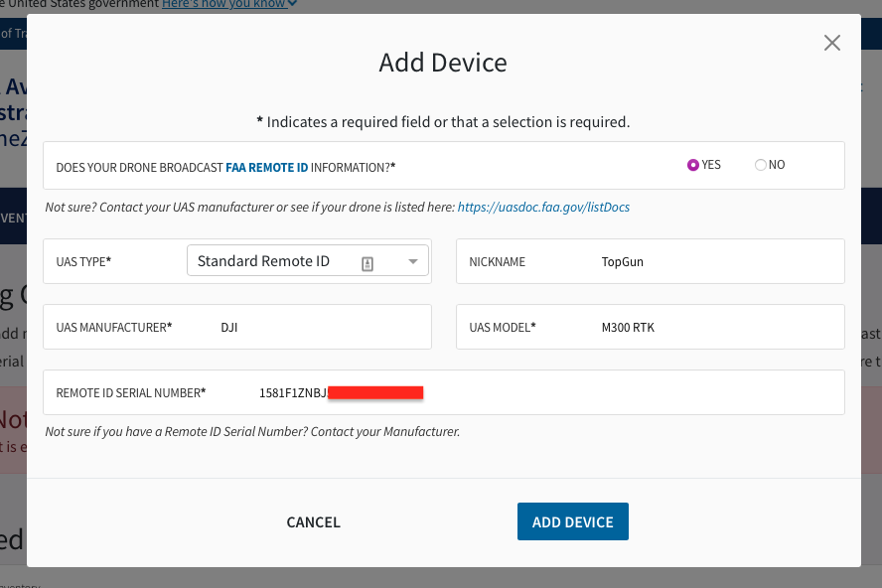The image size is (882, 588).
Task: Click the CANCEL button
Action: (x=313, y=522)
